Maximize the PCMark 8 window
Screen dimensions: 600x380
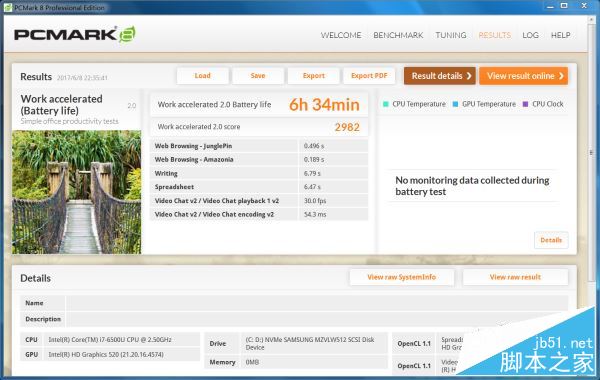[564, 6]
